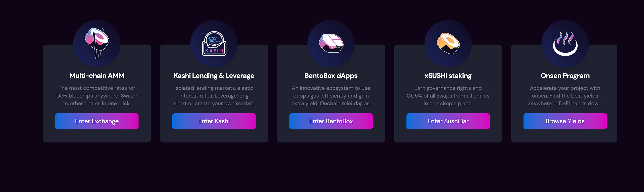644x192 pixels.
Task: Click the orange xSUSHI roll icon
Action: pos(448,43)
